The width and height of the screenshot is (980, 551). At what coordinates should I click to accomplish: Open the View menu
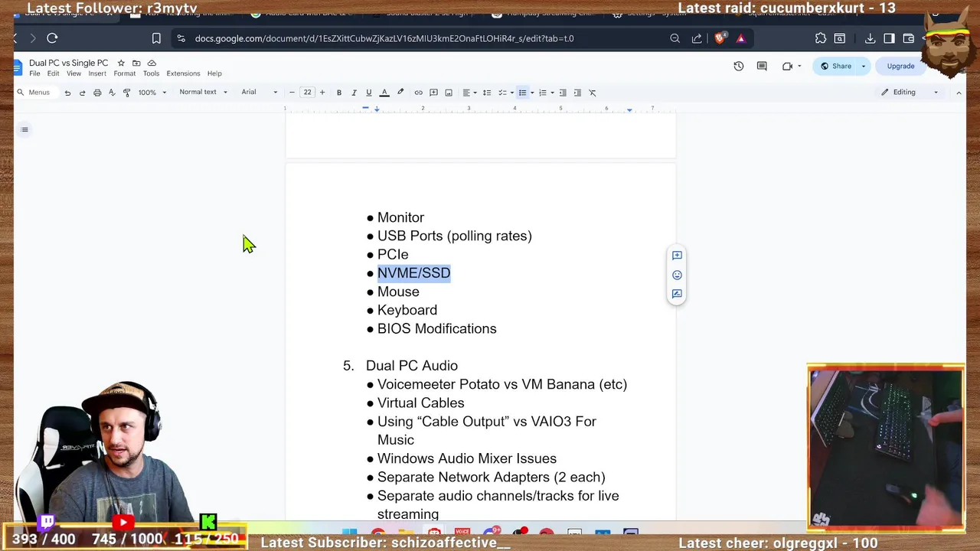(x=73, y=73)
